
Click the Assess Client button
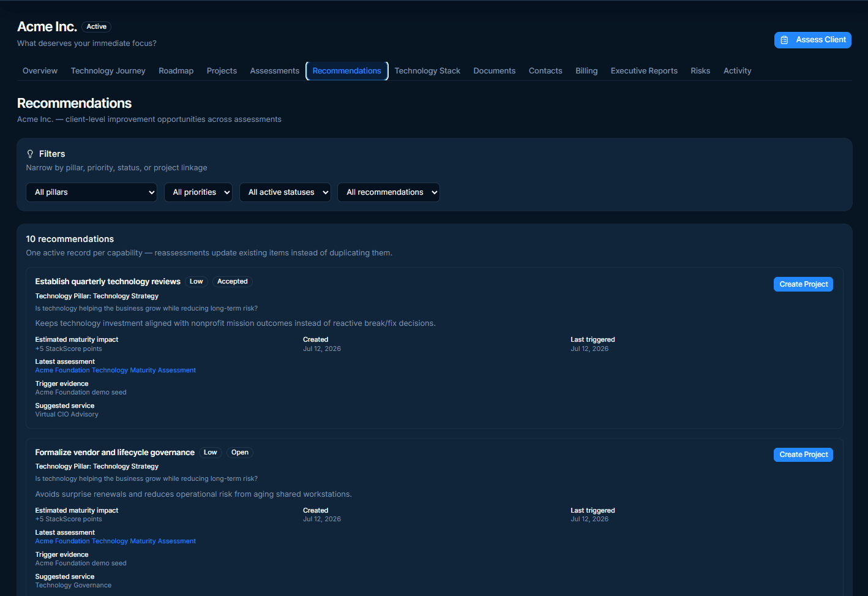[813, 40]
